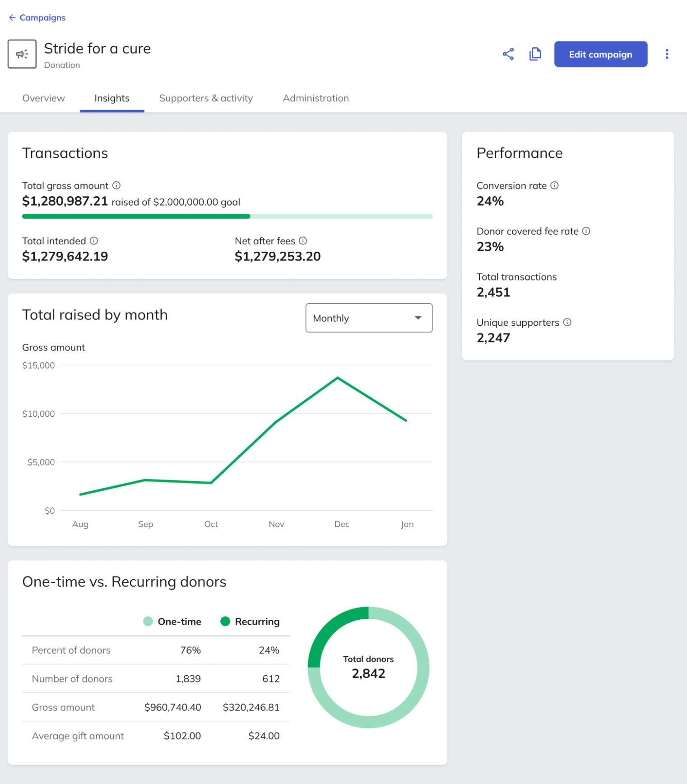Click the Monthly dropdown arrow
The image size is (687, 784).
point(418,318)
